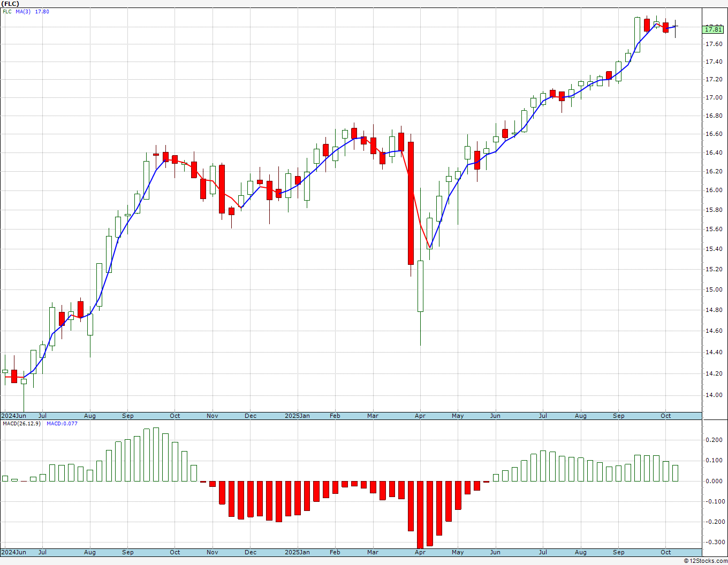
Task: Click the 17.60 price axis label
Action: [714, 44]
